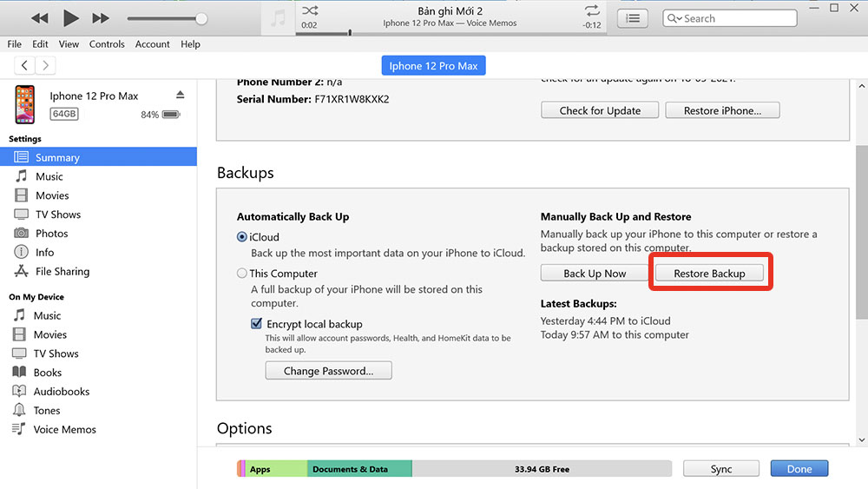Open the Up Next list icon
This screenshot has width=868, height=489.
[x=633, y=18]
